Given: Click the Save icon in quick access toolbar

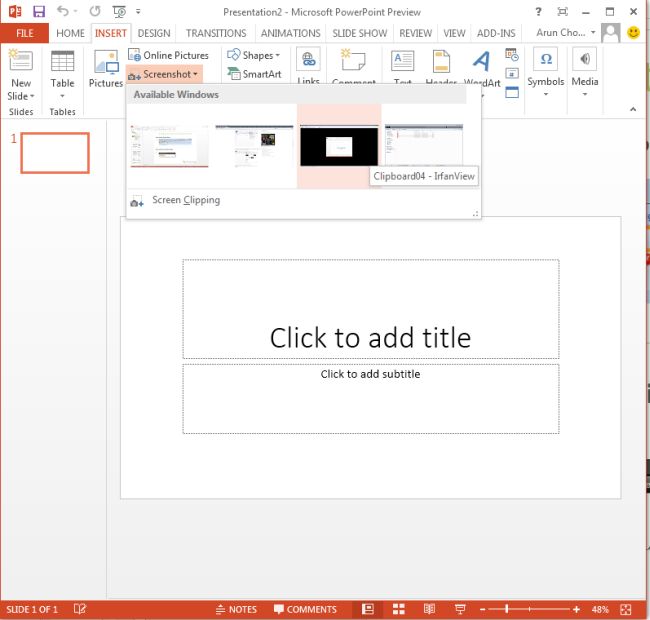Looking at the screenshot, I should pyautogui.click(x=38, y=11).
